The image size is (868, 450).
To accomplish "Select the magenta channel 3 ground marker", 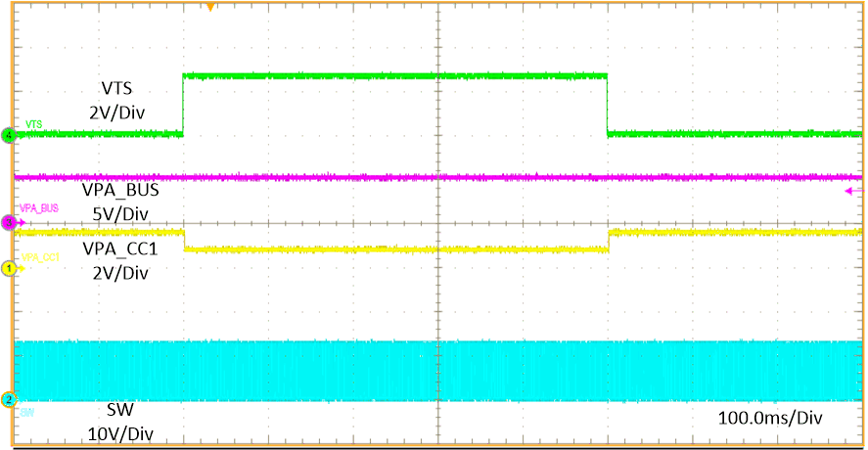I will (x=9, y=224).
